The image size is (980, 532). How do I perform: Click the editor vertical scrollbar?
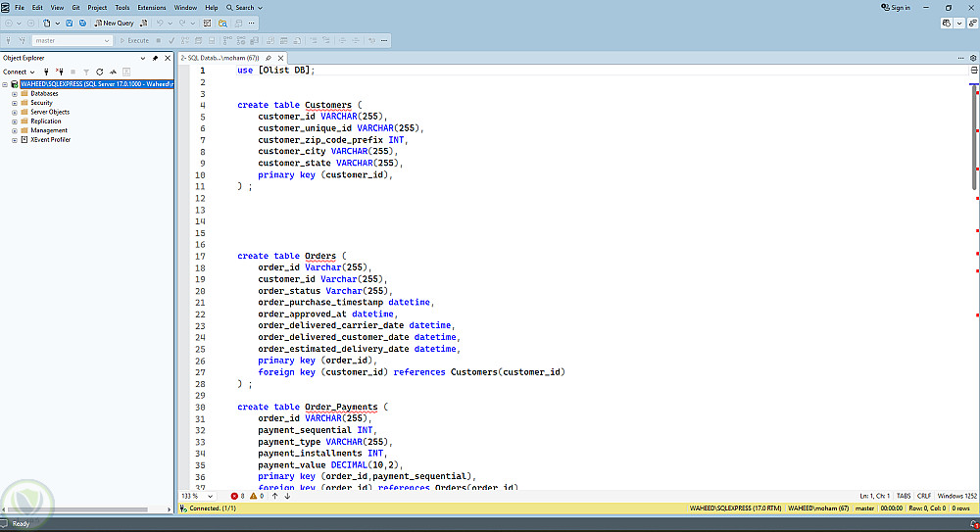(x=974, y=137)
